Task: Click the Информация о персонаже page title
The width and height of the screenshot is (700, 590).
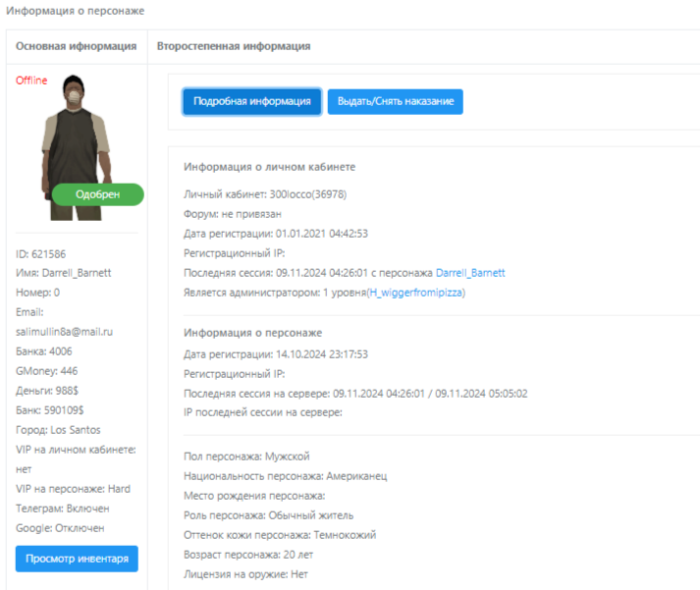Action: pyautogui.click(x=75, y=11)
